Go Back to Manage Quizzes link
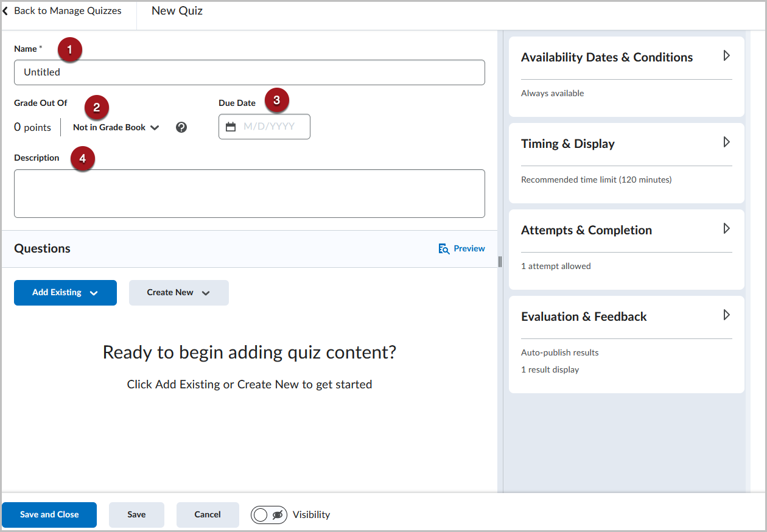Image resolution: width=767 pixels, height=532 pixels. coord(68,11)
